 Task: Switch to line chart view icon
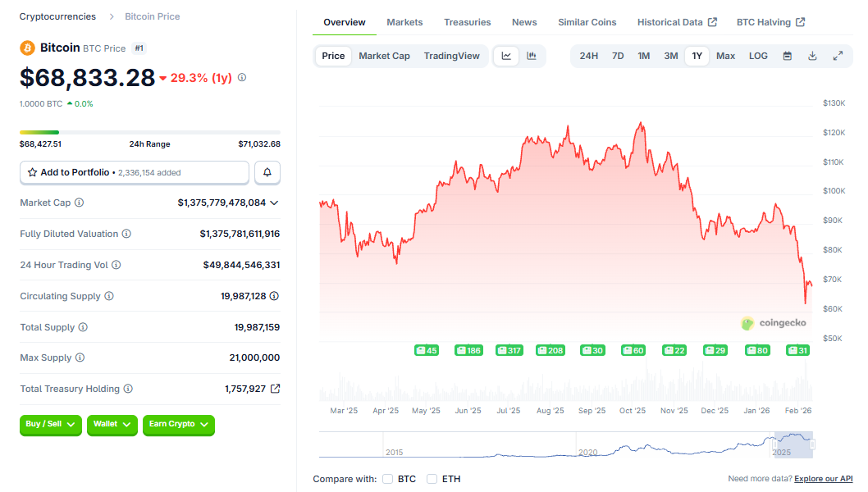pyautogui.click(x=506, y=56)
